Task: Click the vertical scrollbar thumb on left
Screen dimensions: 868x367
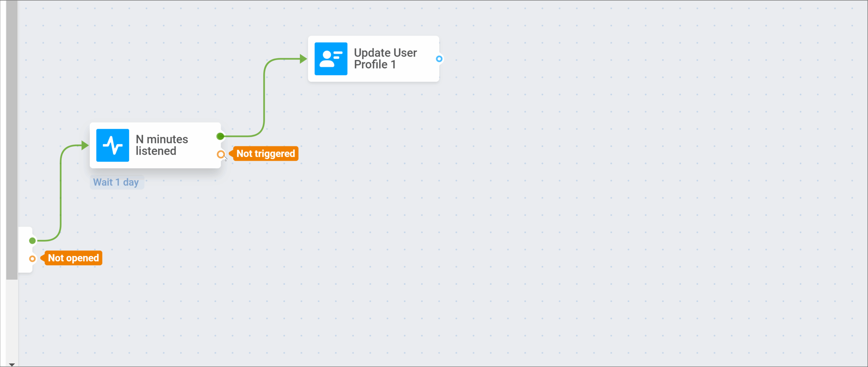Action: [x=12, y=140]
